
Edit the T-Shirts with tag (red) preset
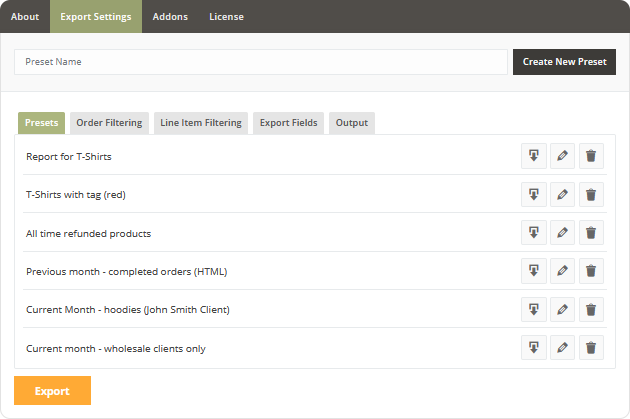[563, 195]
